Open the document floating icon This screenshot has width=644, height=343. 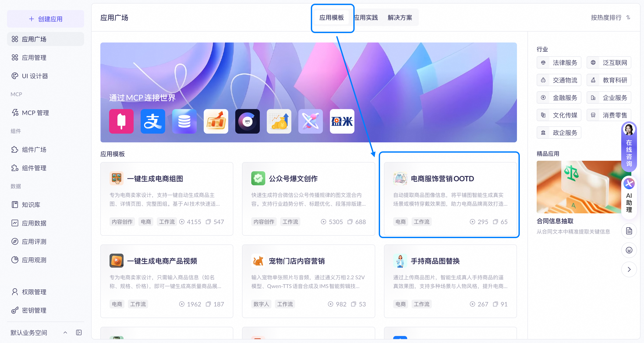pos(629,231)
